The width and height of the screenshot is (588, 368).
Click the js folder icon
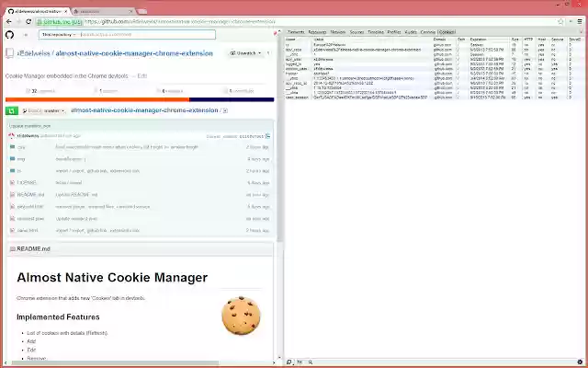pyautogui.click(x=12, y=171)
